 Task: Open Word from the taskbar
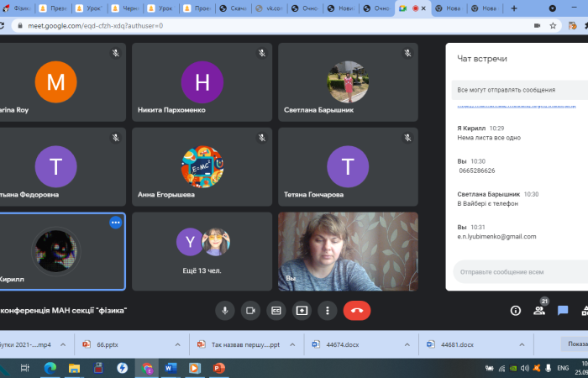171,368
